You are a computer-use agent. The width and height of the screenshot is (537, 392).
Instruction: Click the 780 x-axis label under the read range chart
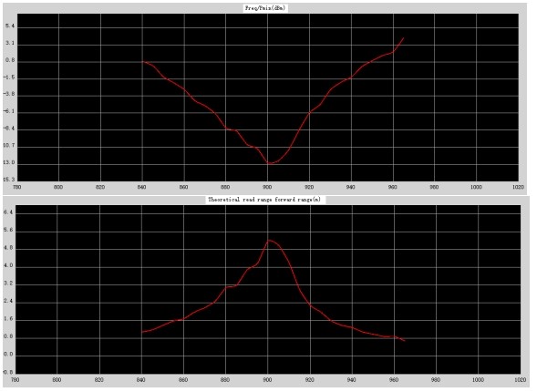(x=15, y=379)
